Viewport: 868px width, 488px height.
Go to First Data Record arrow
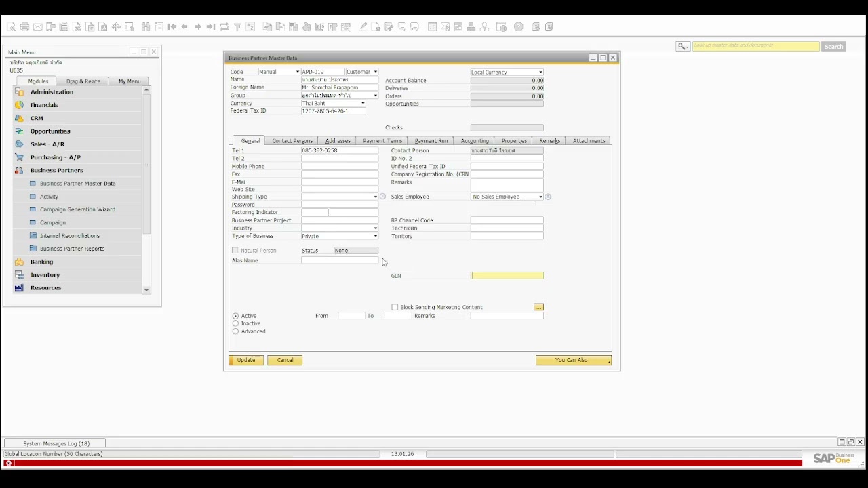(x=172, y=27)
